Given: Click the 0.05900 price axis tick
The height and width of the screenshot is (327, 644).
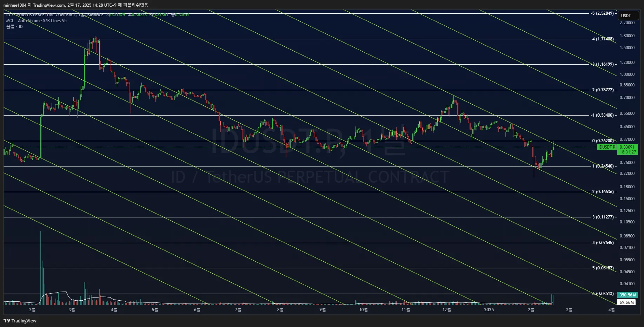Looking at the screenshot, I should coord(627,260).
